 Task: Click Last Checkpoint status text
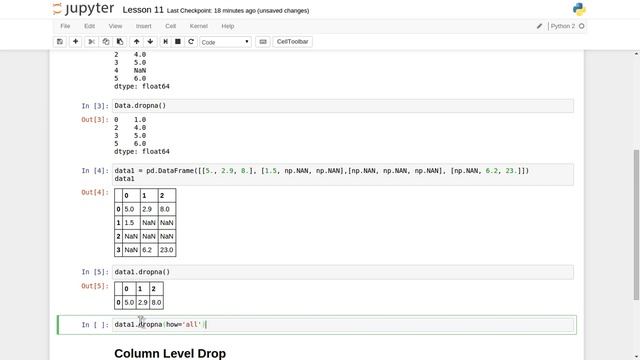pyautogui.click(x=238, y=11)
